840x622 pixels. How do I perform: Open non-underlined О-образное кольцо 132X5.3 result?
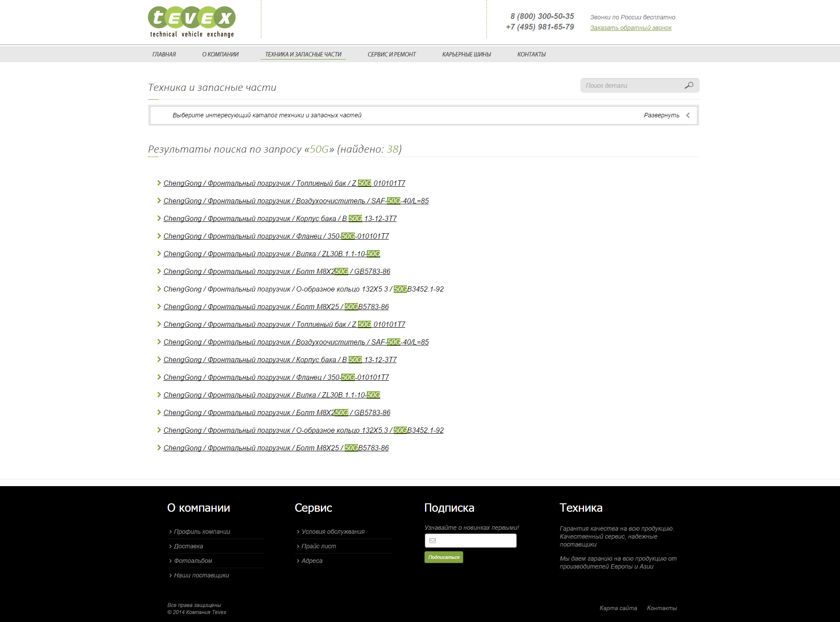pos(304,289)
